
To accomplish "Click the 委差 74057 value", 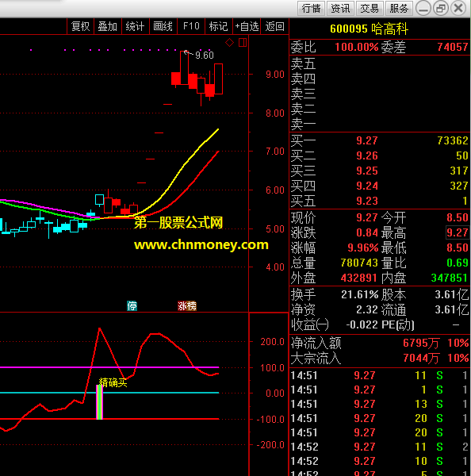I will [x=453, y=47].
